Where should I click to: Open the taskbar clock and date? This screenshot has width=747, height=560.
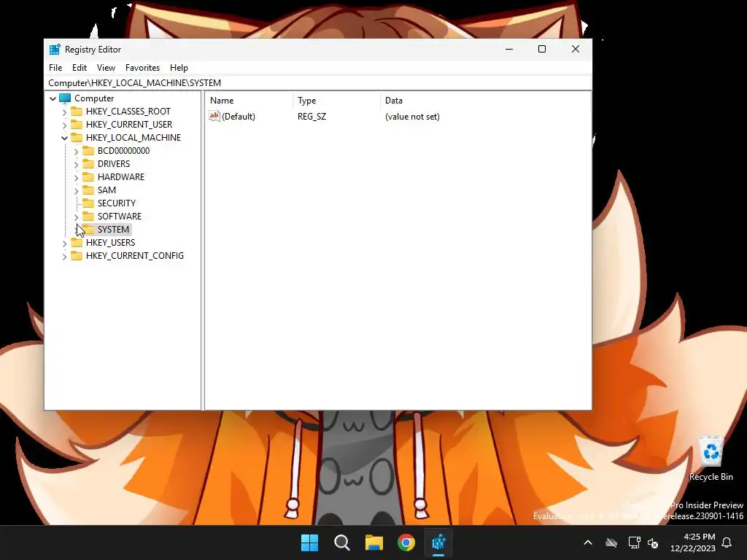[693, 542]
